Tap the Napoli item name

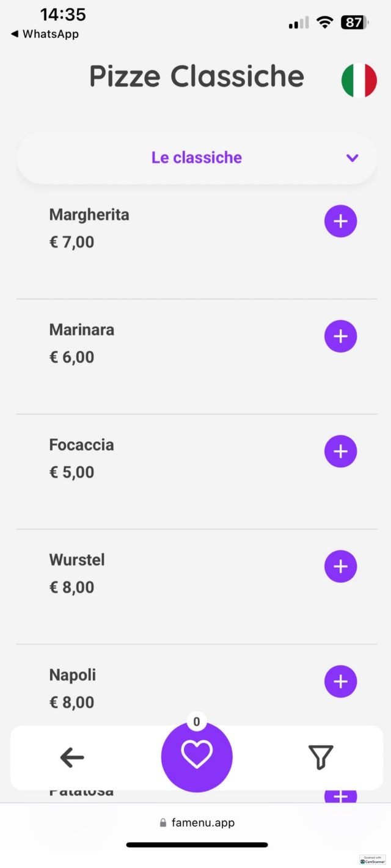tap(73, 675)
